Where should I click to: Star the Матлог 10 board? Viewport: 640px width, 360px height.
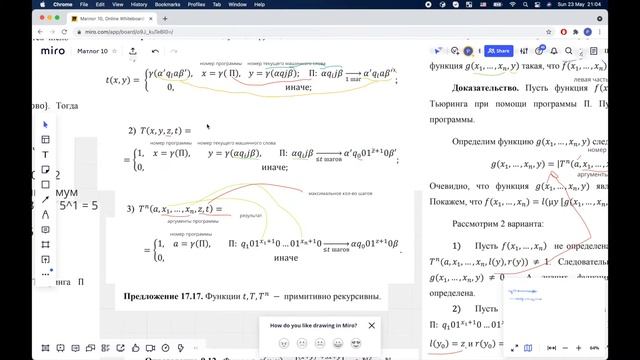click(115, 51)
